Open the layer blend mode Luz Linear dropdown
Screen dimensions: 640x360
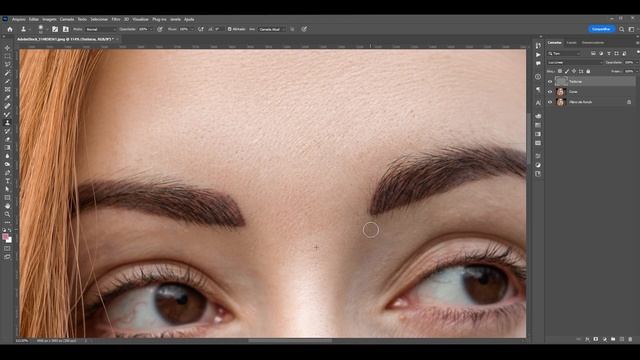(575, 62)
